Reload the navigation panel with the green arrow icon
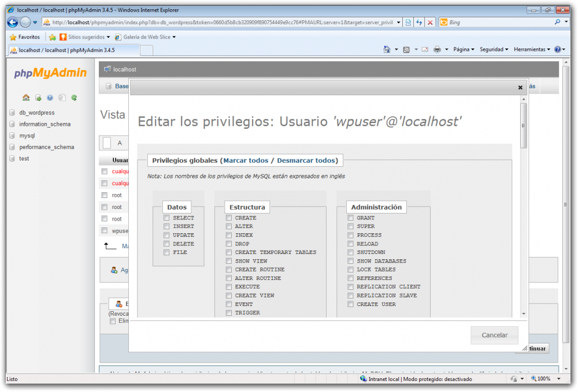Viewport: 578px width, 392px height. pos(74,98)
